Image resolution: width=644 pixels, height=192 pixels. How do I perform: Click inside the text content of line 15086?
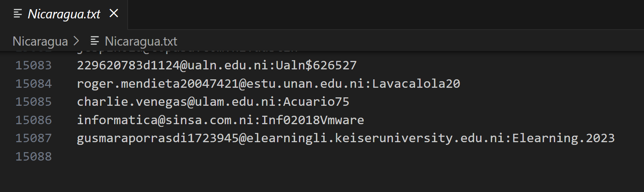tap(220, 120)
